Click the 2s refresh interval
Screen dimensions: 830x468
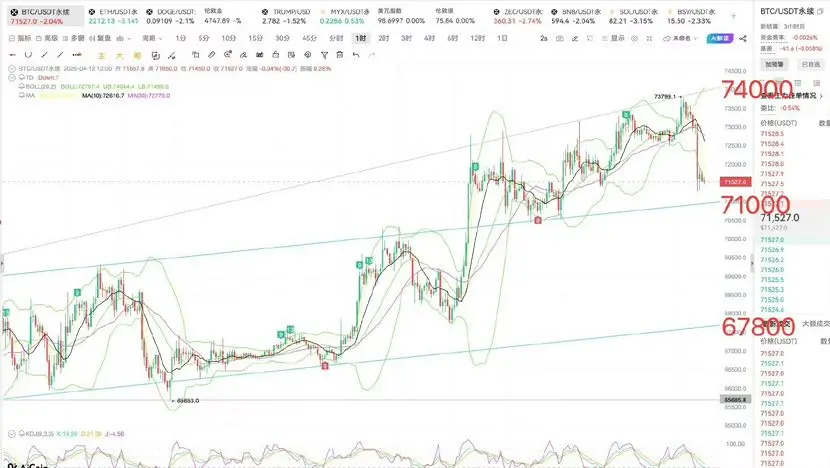click(x=544, y=39)
